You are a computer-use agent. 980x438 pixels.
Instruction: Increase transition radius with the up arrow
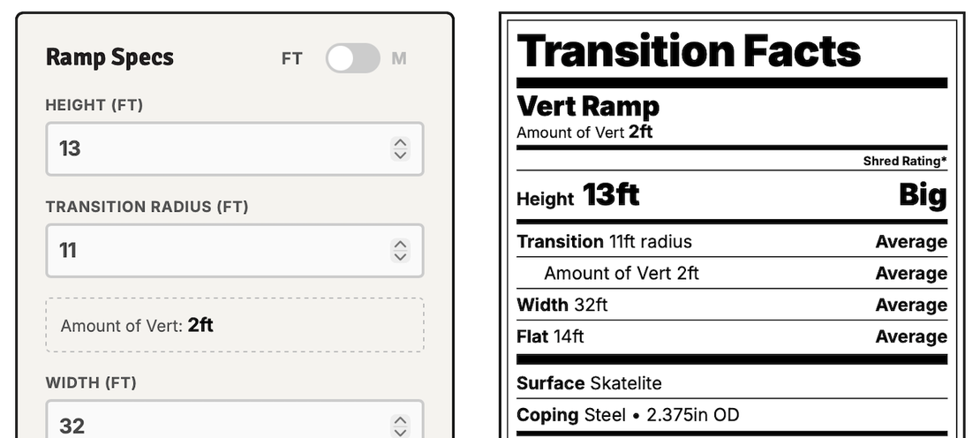[x=401, y=245]
